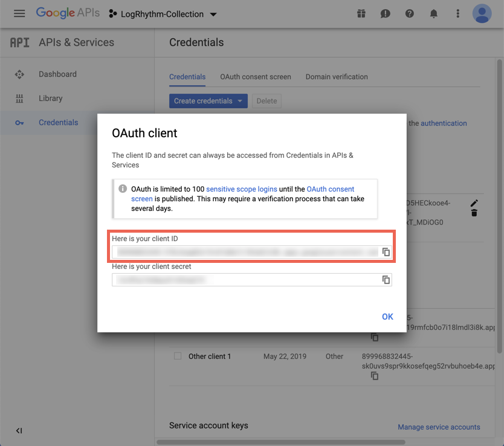Switch to OAuth consent screen tab
The width and height of the screenshot is (504, 446).
[x=255, y=77]
